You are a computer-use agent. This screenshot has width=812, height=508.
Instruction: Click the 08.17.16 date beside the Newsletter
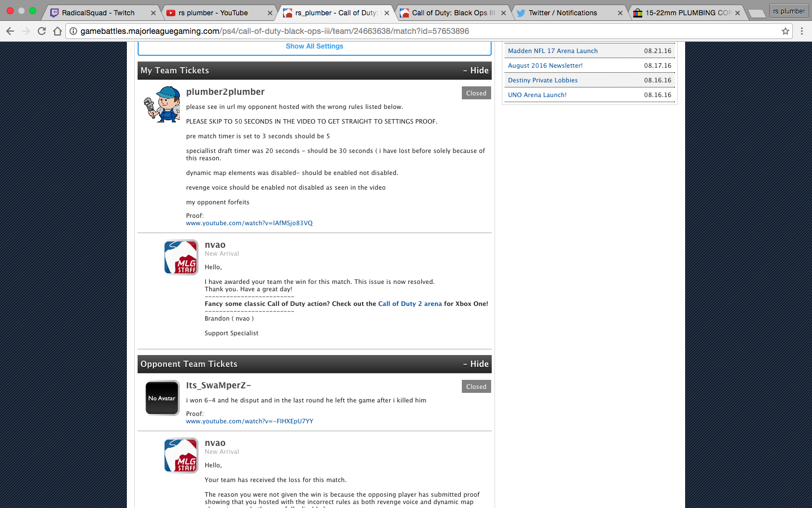pyautogui.click(x=657, y=65)
